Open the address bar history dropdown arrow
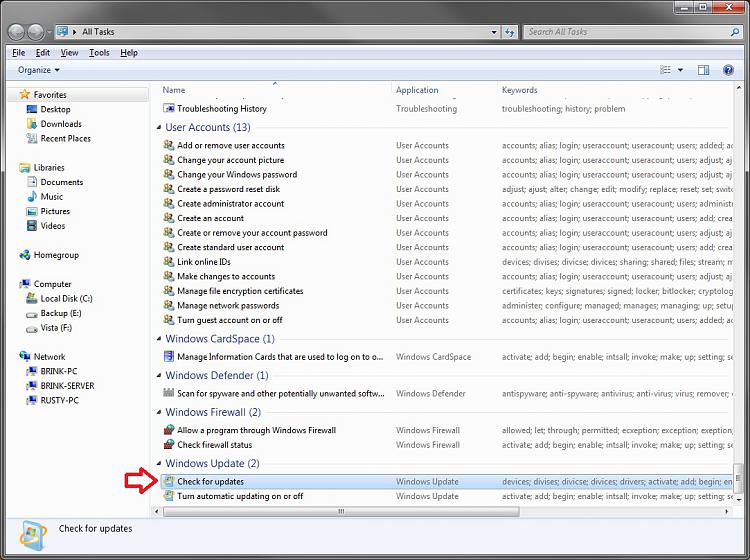Screen dimensions: 750x560 (x=494, y=32)
